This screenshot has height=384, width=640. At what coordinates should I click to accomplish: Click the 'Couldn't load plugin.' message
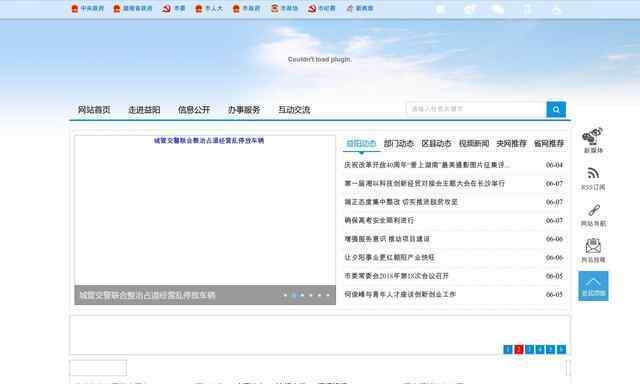[320, 60]
